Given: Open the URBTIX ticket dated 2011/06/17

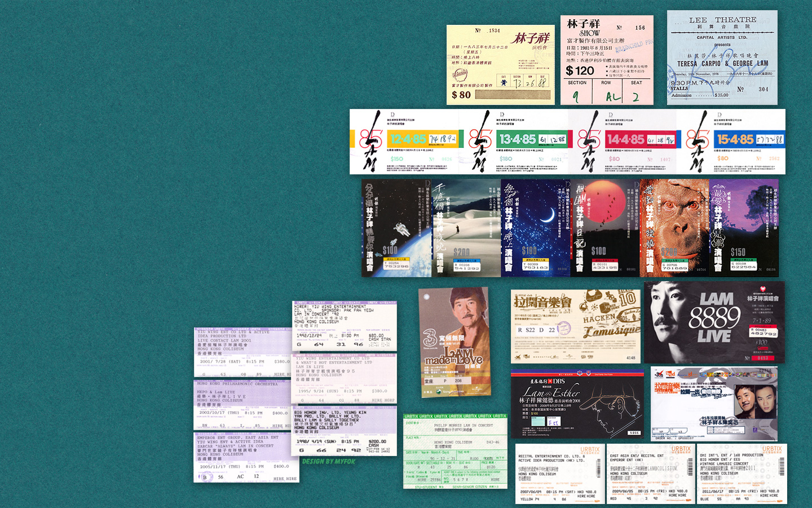Looking at the screenshot, I should click(x=742, y=474).
